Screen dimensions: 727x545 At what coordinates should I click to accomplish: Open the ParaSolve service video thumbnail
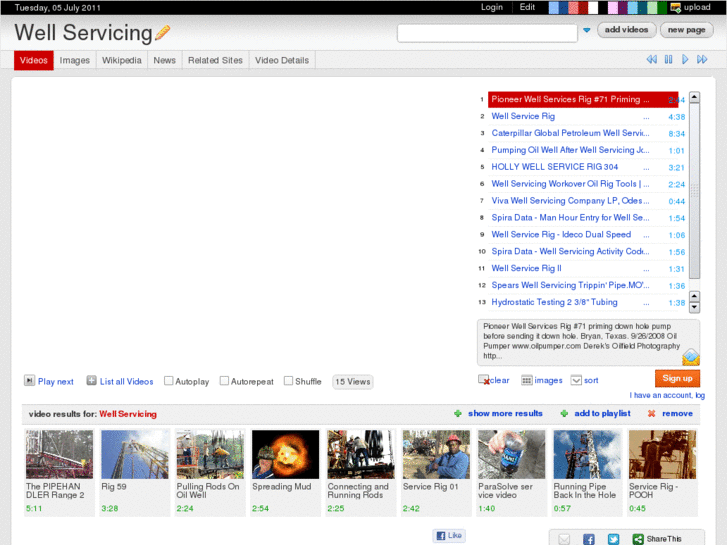512,454
